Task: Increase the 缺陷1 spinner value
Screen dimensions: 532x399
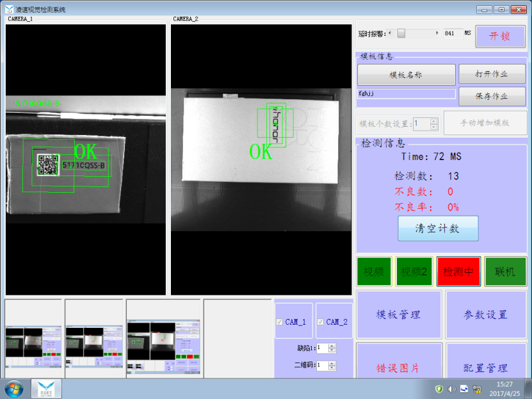Action: (x=332, y=345)
